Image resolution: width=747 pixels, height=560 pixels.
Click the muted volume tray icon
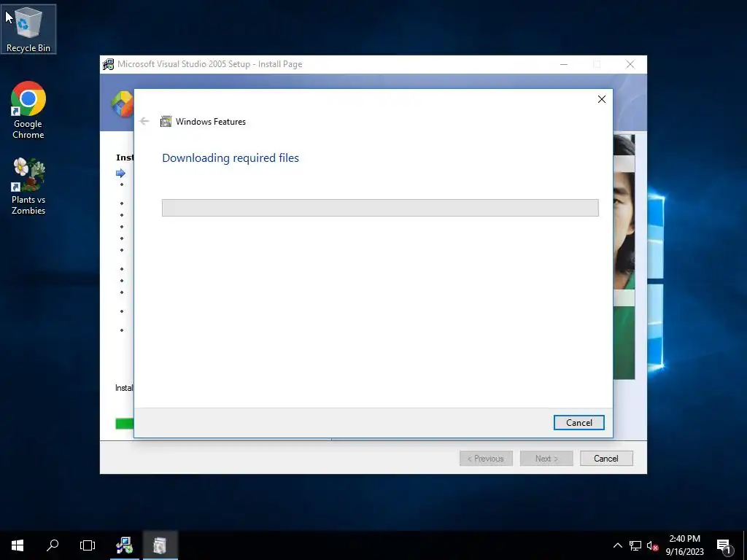click(x=652, y=545)
